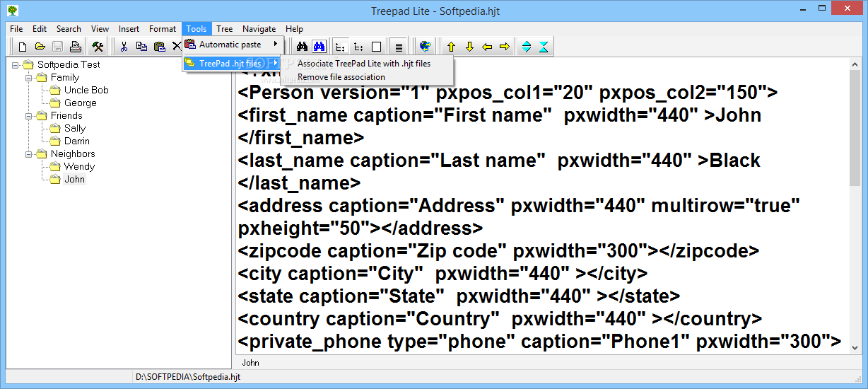868x389 pixels.
Task: Open the Edit menu
Action: (x=40, y=29)
